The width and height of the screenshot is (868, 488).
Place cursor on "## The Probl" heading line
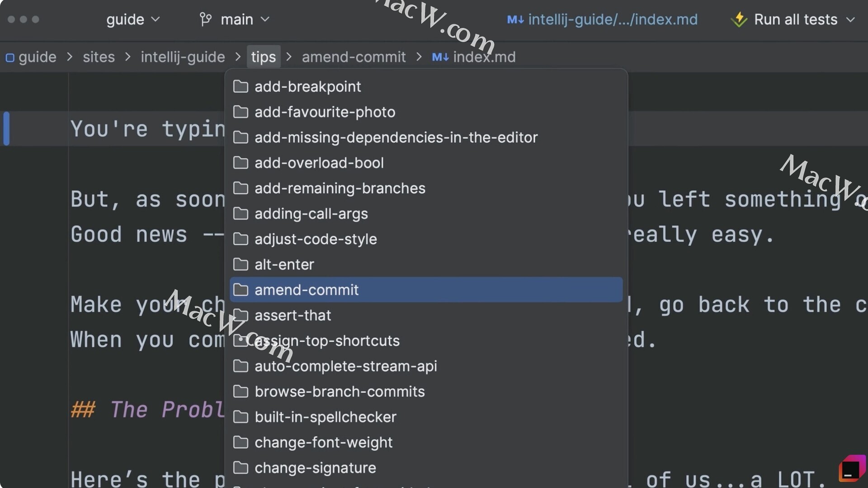(147, 410)
